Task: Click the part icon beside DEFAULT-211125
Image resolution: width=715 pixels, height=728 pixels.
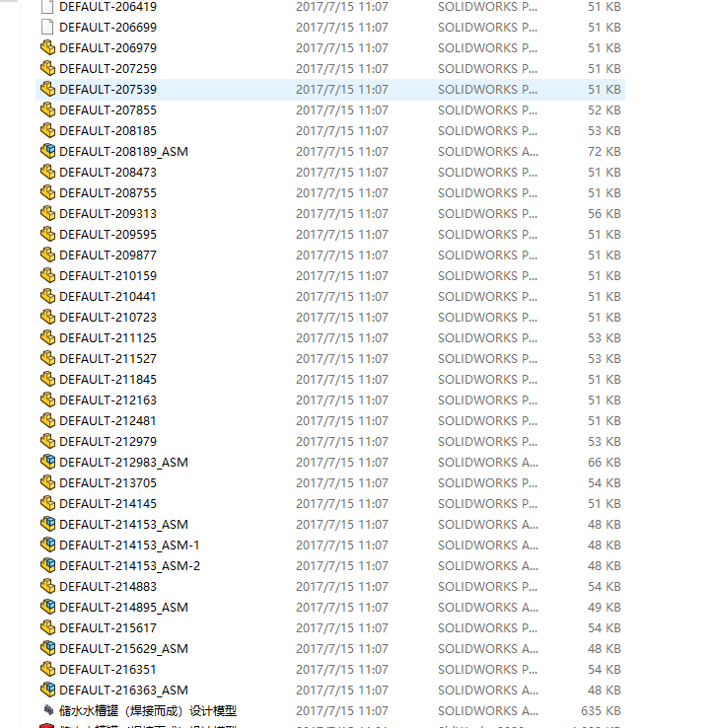Action: (47, 338)
